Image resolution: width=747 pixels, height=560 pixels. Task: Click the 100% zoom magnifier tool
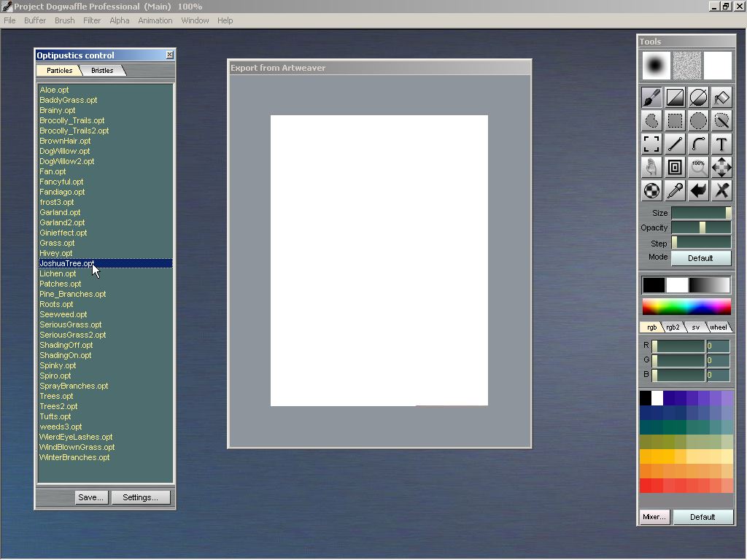(x=698, y=167)
